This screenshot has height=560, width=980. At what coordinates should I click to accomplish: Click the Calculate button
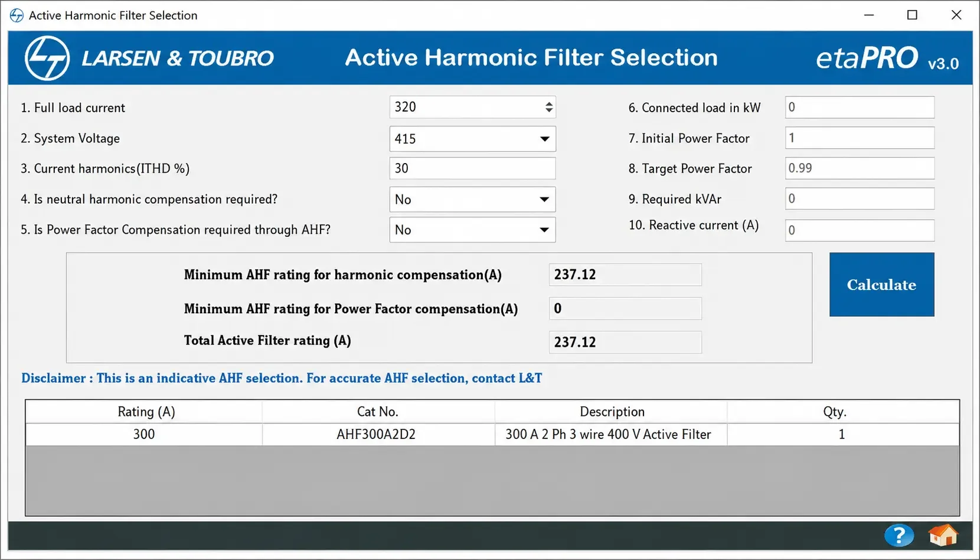point(881,285)
